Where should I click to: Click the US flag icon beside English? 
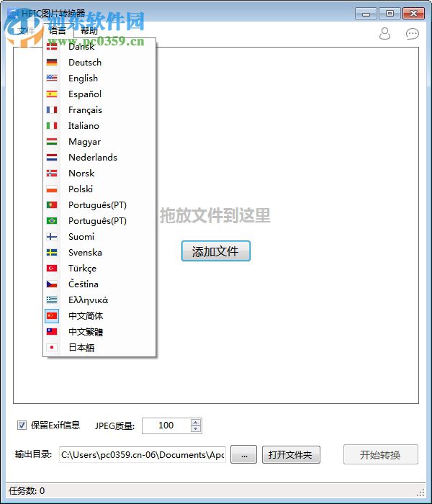[x=52, y=78]
